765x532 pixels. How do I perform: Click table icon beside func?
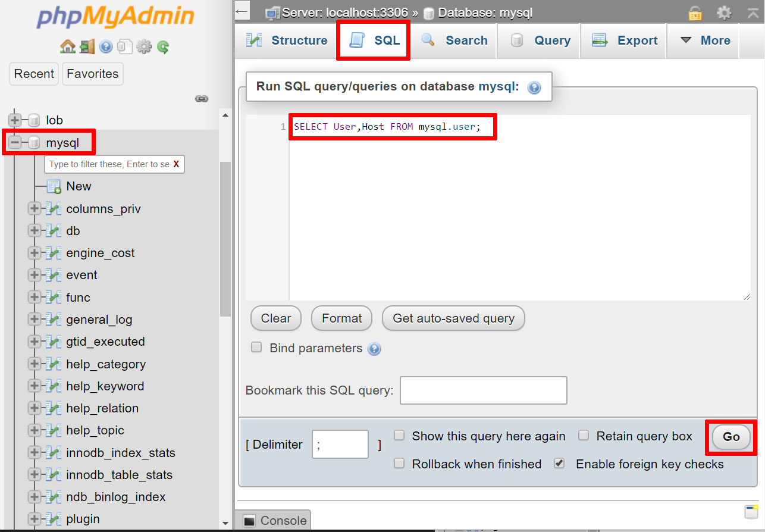click(54, 298)
